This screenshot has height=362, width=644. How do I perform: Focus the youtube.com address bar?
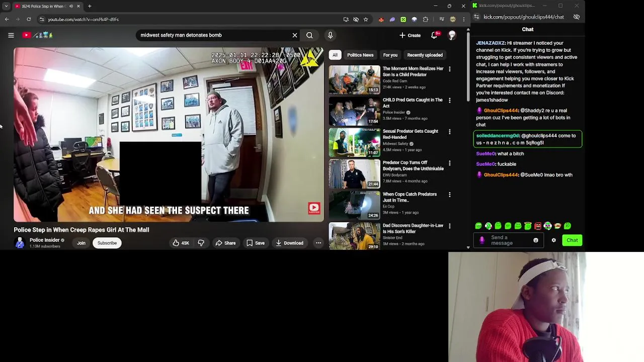pos(191,19)
